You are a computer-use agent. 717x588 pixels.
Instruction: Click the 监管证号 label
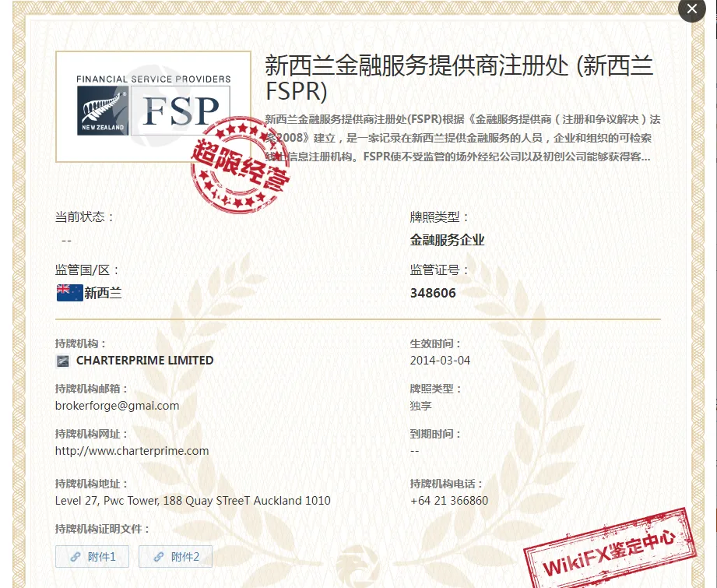pos(439,270)
